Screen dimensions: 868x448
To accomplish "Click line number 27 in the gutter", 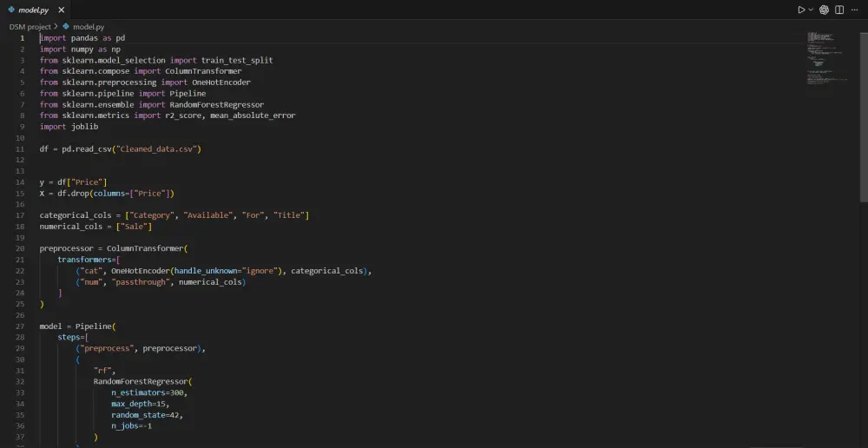I will [x=21, y=326].
